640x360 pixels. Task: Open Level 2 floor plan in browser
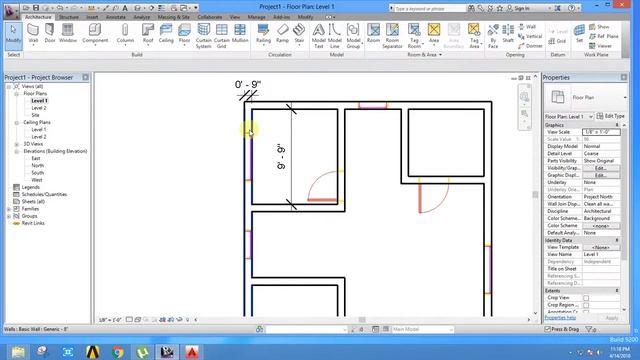[x=39, y=108]
